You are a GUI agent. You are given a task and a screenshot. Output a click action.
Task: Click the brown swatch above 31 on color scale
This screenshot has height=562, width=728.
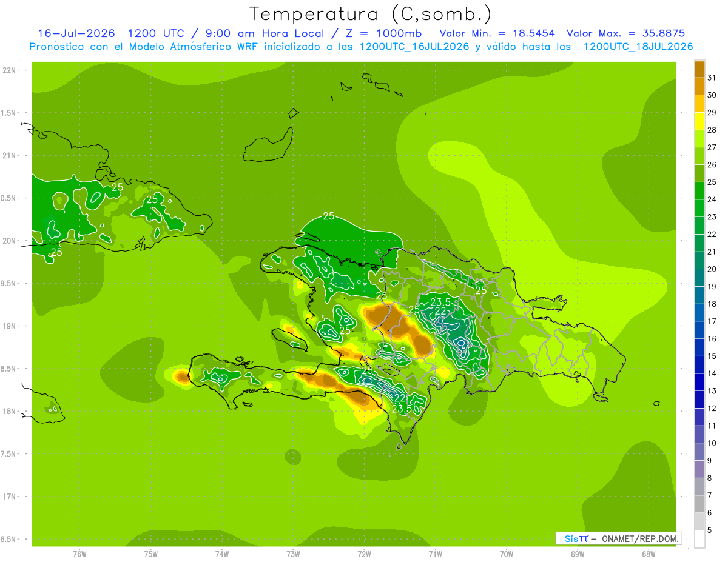699,69
